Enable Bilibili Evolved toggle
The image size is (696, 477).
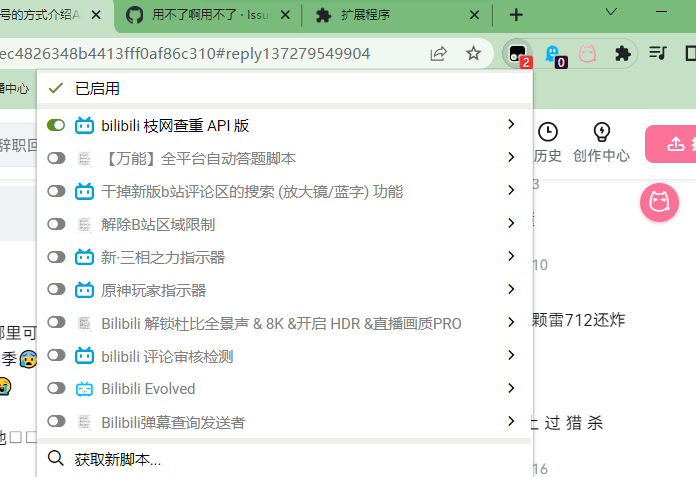[x=56, y=388]
